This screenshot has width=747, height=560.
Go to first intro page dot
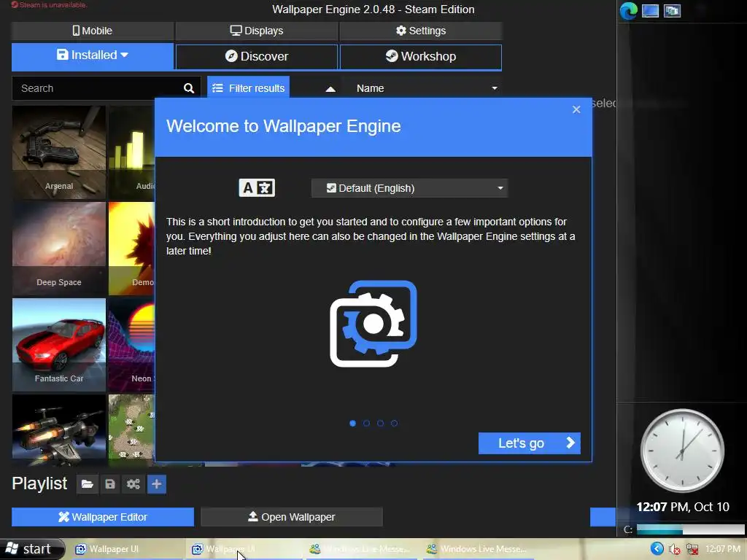click(352, 424)
